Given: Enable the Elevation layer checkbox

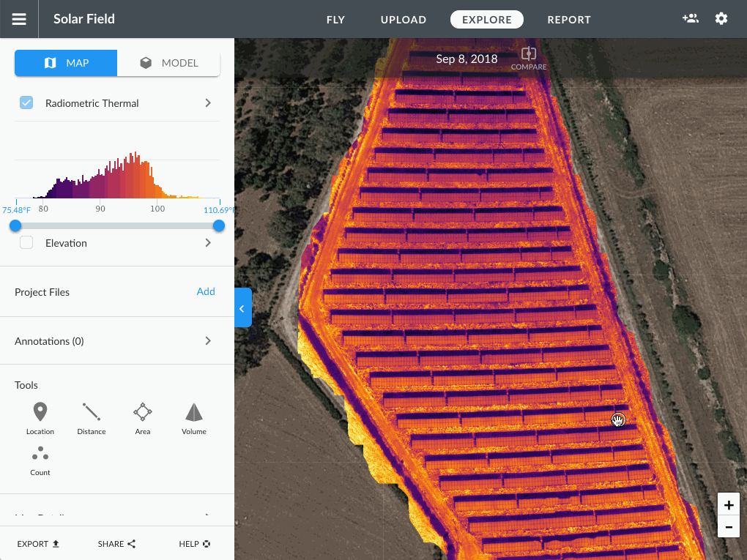Looking at the screenshot, I should click(x=26, y=242).
